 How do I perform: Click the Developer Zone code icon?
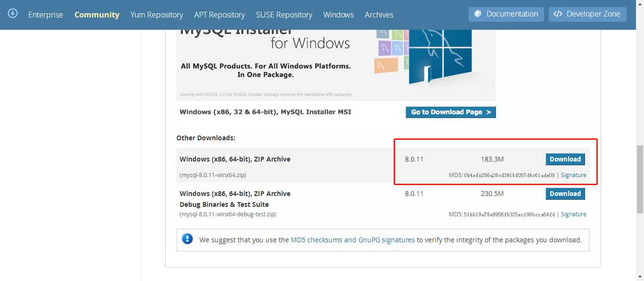click(x=558, y=14)
